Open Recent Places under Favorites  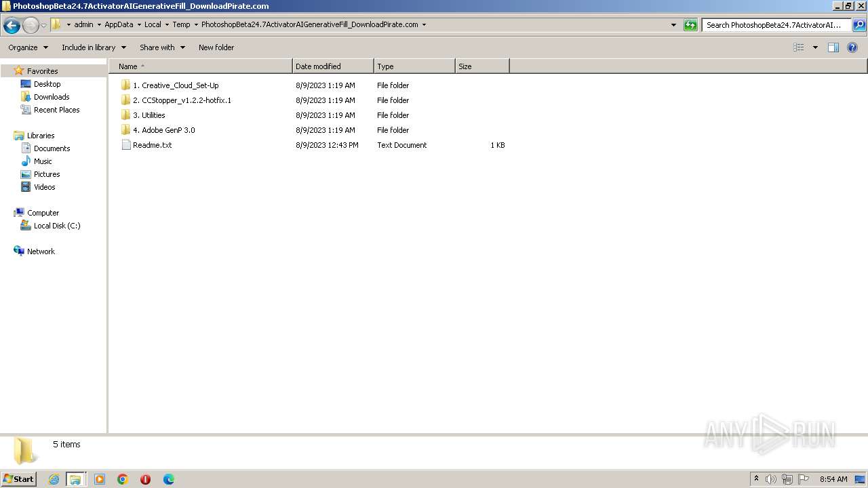(x=56, y=110)
